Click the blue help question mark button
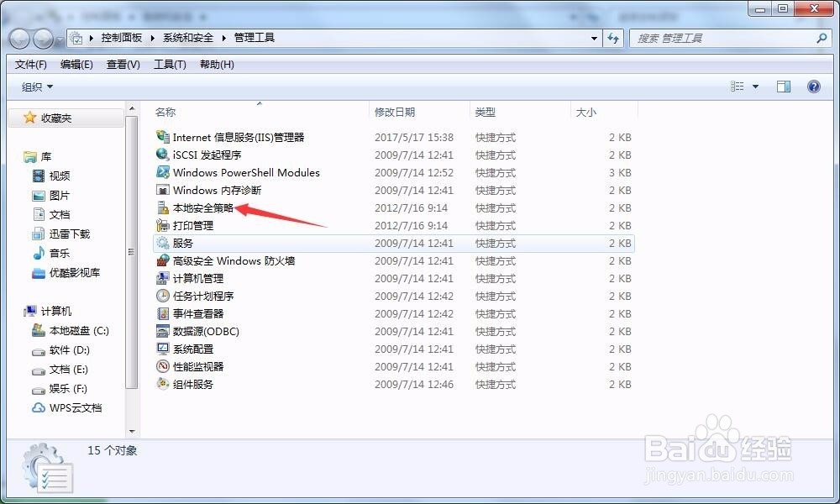Image resolution: width=840 pixels, height=504 pixels. pos(812,87)
